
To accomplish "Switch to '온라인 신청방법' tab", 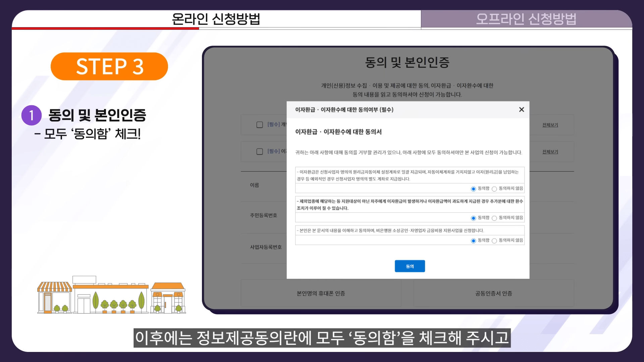I will [x=216, y=19].
